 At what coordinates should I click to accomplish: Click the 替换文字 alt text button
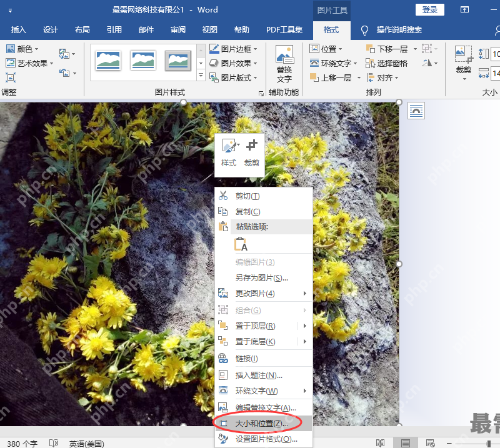[x=284, y=64]
